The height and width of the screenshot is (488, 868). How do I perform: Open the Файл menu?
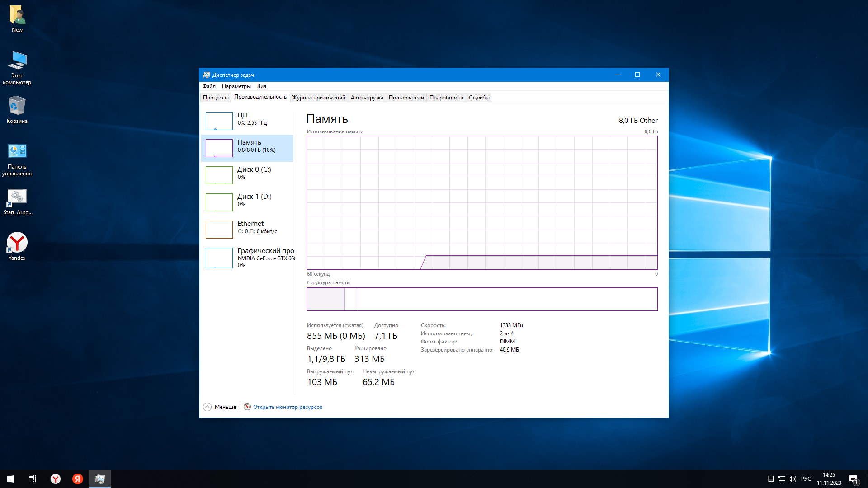(209, 86)
